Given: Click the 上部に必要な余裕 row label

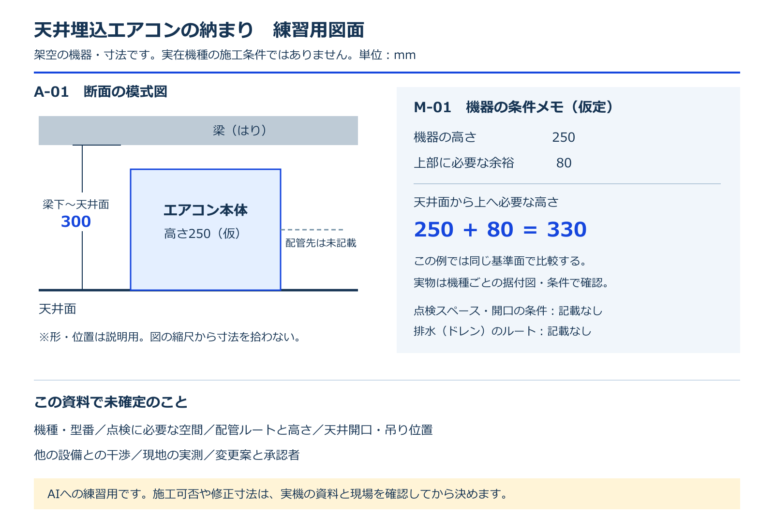Looking at the screenshot, I should (x=464, y=163).
